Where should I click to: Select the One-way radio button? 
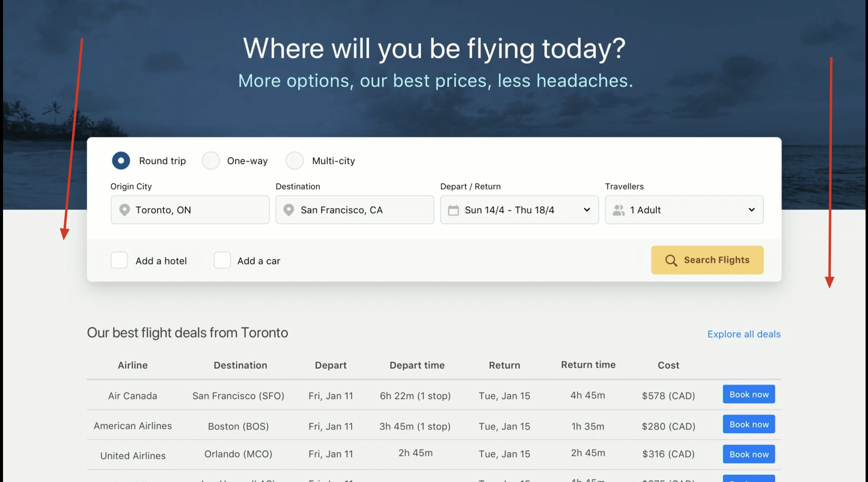(211, 161)
